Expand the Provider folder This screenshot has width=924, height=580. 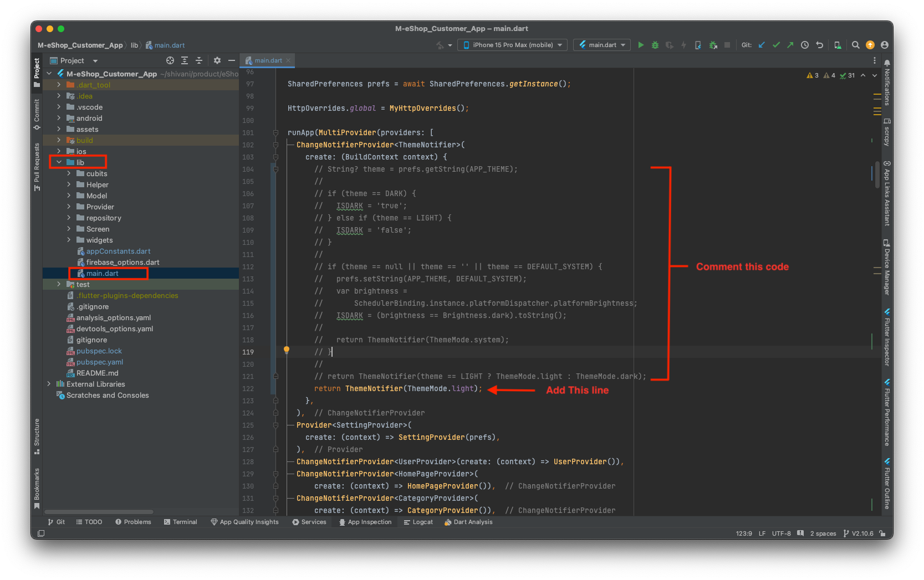tap(69, 207)
